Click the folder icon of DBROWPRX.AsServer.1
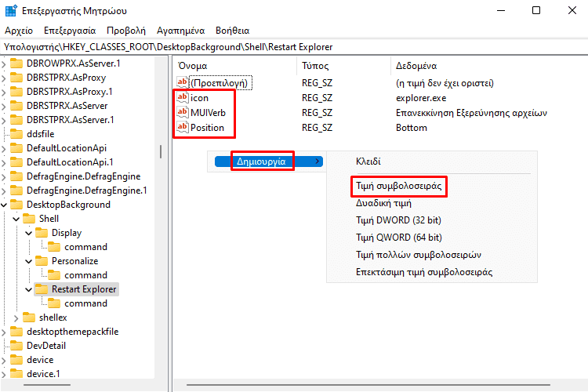This screenshot has width=588, height=392. point(16,63)
